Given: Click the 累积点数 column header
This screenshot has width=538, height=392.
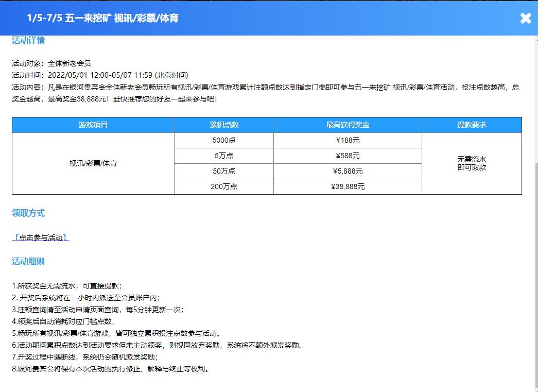Looking at the screenshot, I should [x=224, y=125].
